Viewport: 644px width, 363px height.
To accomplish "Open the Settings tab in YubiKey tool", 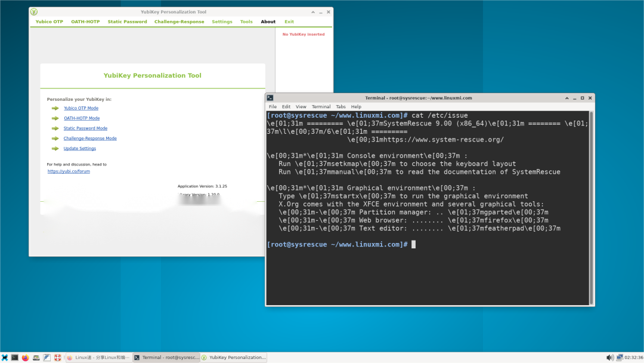I will pos(222,21).
